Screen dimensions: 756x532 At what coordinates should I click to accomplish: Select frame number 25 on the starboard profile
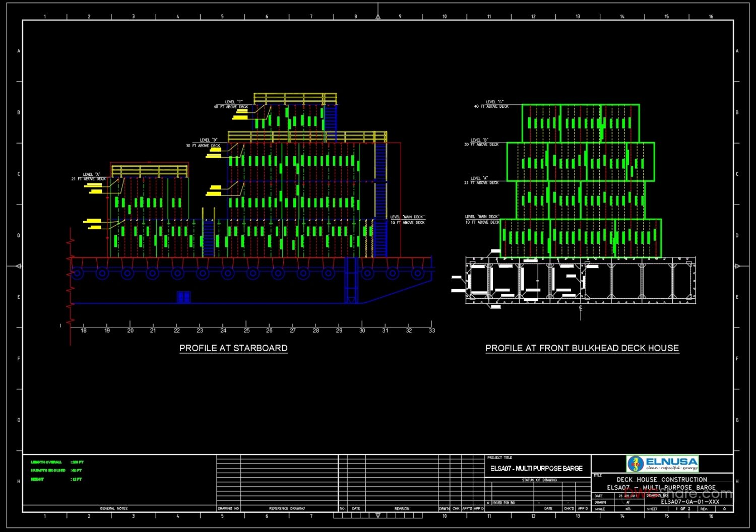click(x=246, y=330)
